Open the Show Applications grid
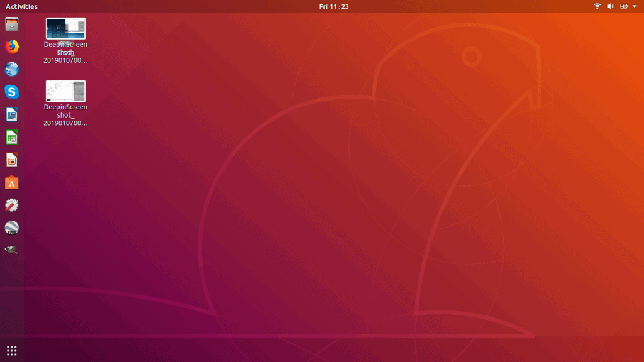 coord(11,350)
